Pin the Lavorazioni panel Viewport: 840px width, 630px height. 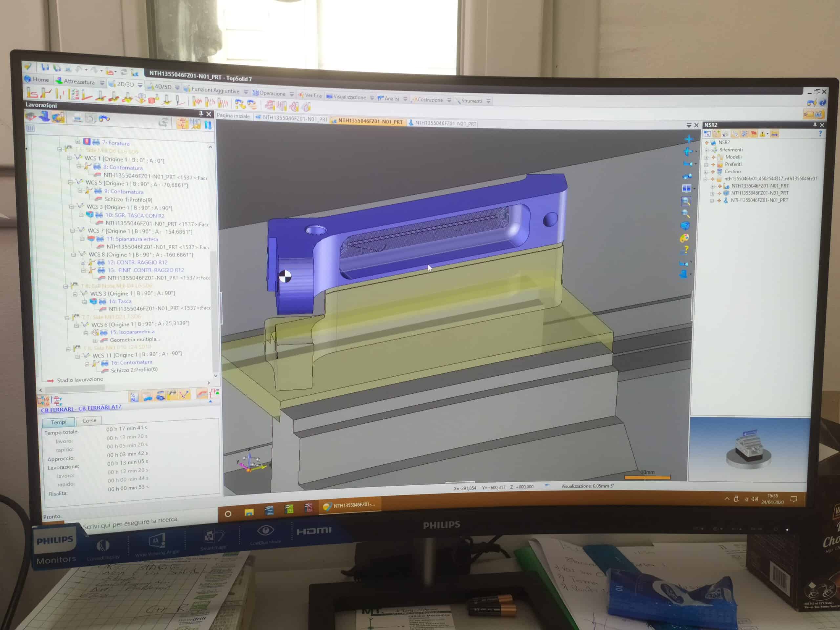coord(201,114)
